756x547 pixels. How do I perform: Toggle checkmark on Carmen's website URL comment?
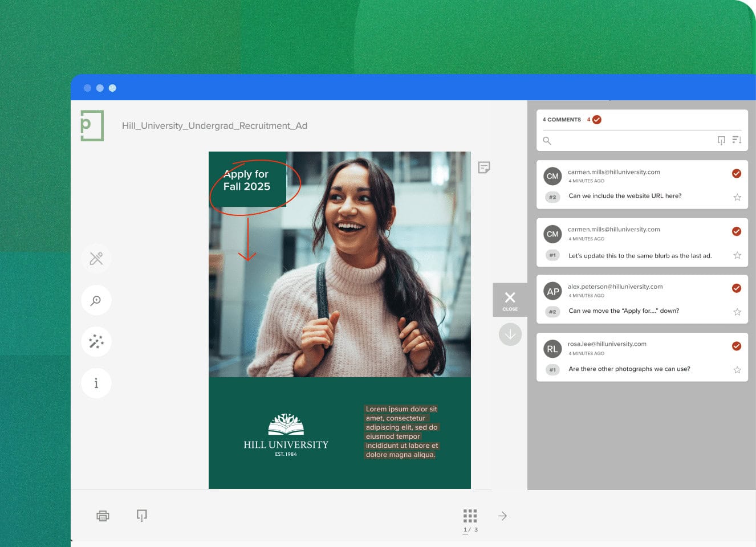point(737,173)
